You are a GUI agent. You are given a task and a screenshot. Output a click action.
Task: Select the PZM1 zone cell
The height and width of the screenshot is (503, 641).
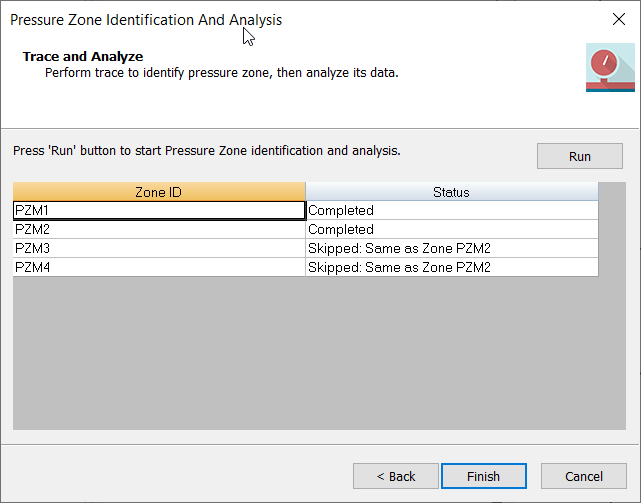click(x=159, y=211)
